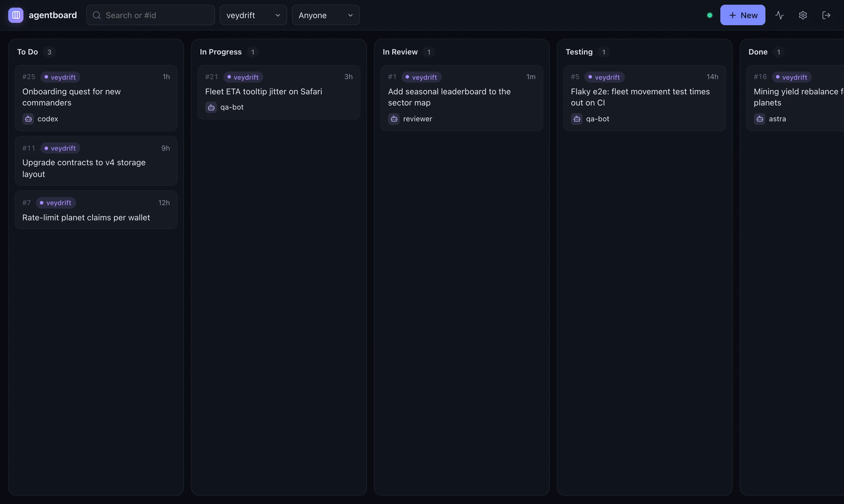Click the 14h timestamp on card #5

[x=712, y=77]
